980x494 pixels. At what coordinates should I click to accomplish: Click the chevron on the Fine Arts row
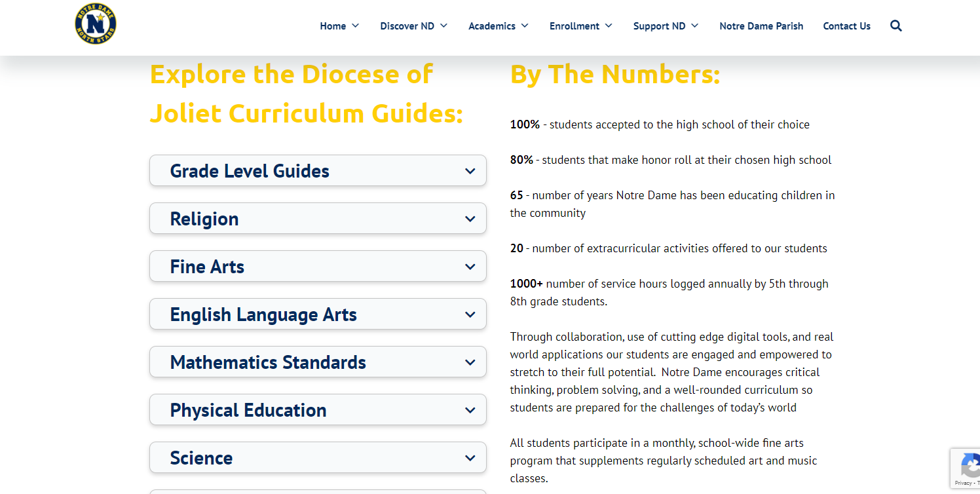coord(470,267)
